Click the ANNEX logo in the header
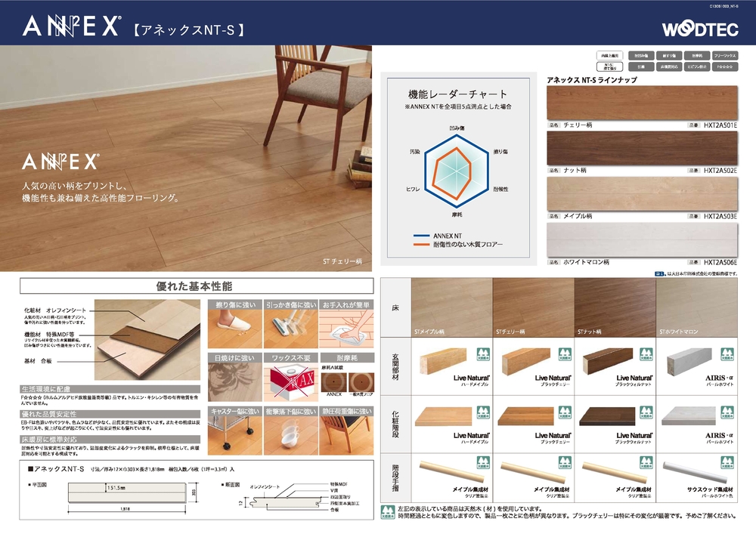The height and width of the screenshot is (534, 756). [x=71, y=26]
